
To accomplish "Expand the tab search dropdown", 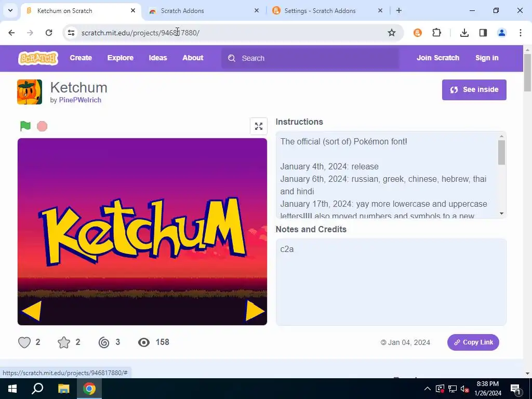I will (10, 10).
